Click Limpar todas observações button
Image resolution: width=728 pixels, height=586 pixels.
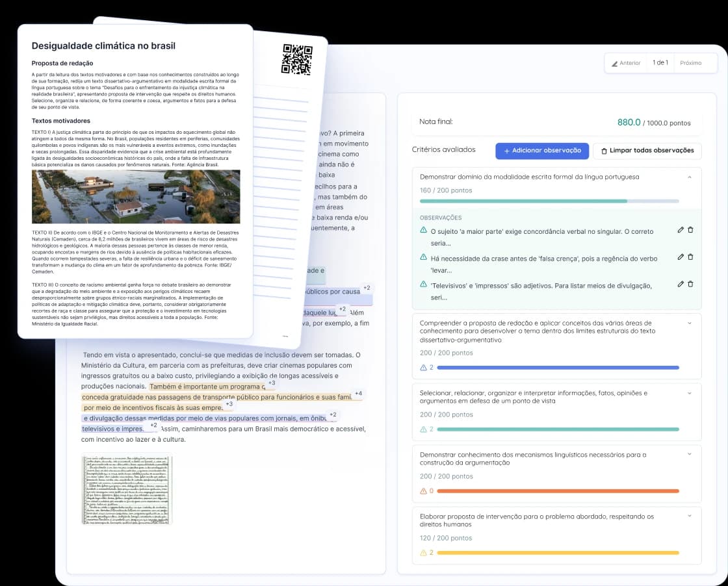click(x=647, y=151)
